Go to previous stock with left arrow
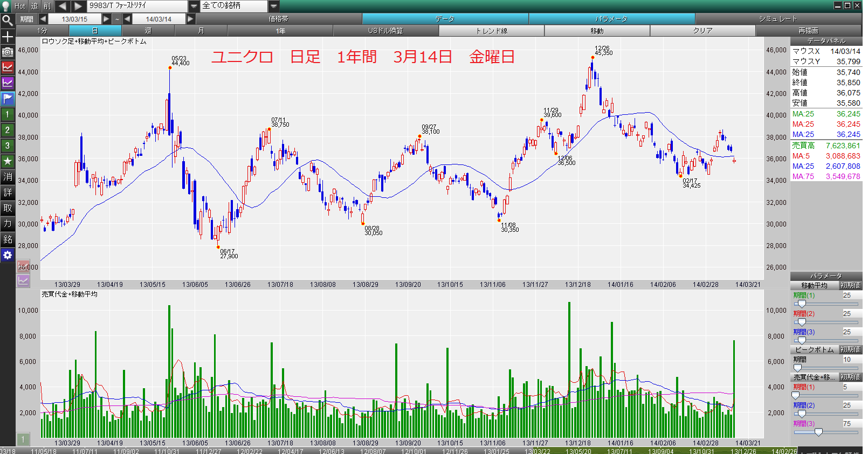The height and width of the screenshot is (454, 868). [x=62, y=6]
